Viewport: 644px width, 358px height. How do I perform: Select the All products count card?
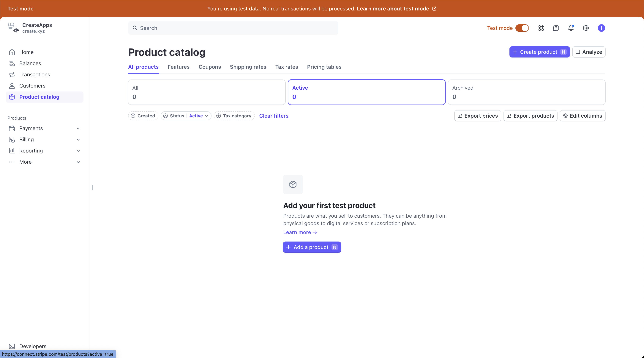click(x=206, y=92)
